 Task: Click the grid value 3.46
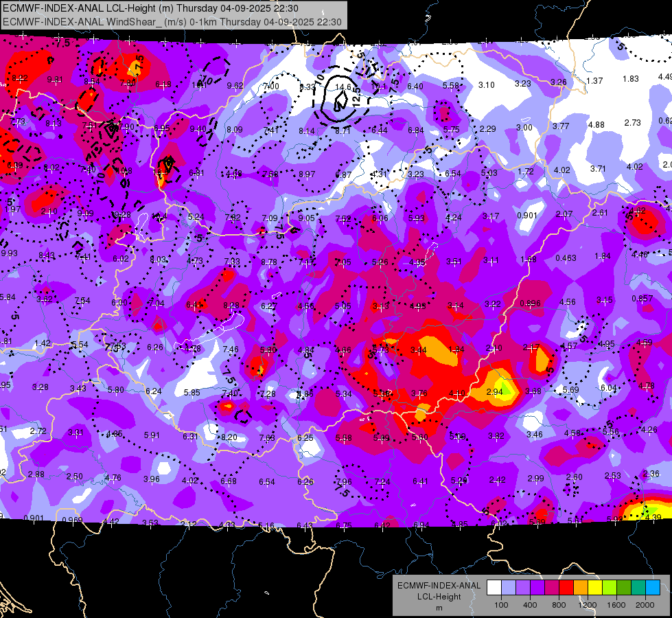[535, 435]
